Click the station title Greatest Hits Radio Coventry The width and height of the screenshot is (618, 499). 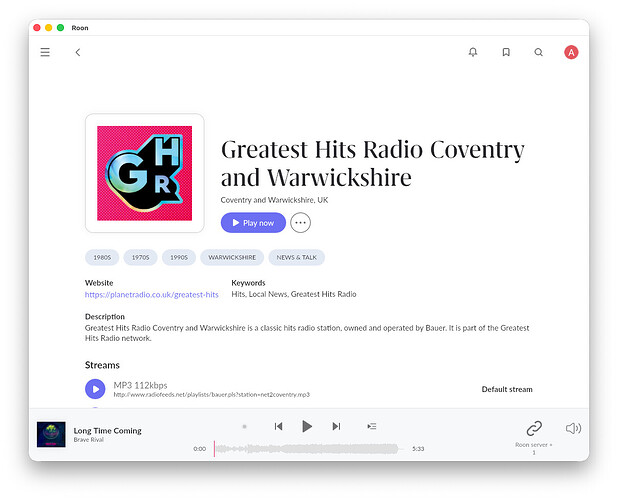click(372, 163)
